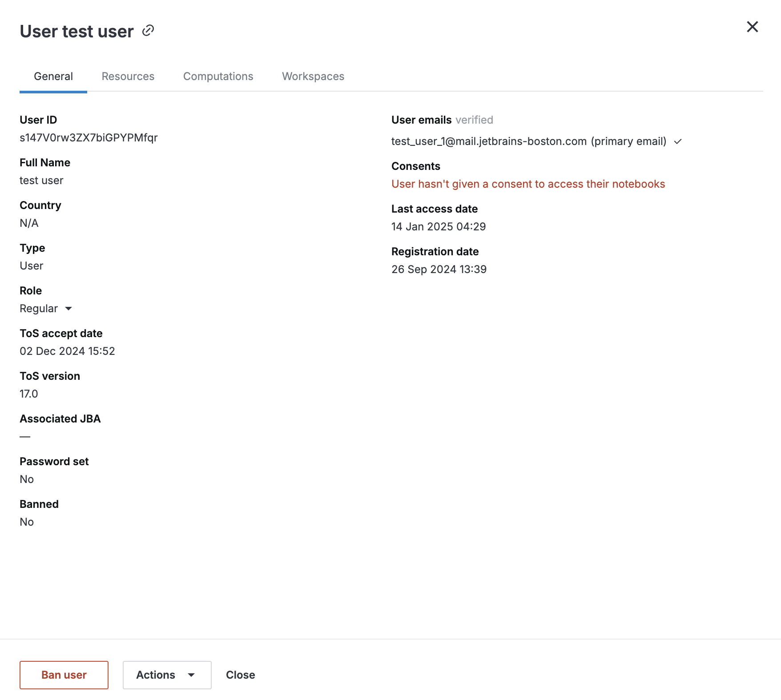781x700 pixels.
Task: Click the Regular role selector
Action: (x=39, y=309)
